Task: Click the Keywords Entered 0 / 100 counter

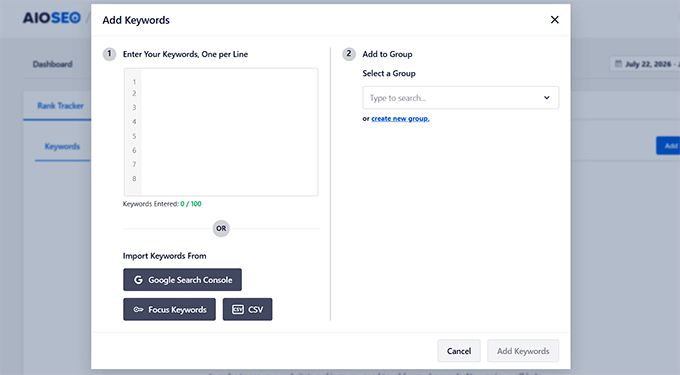Action: (x=162, y=204)
